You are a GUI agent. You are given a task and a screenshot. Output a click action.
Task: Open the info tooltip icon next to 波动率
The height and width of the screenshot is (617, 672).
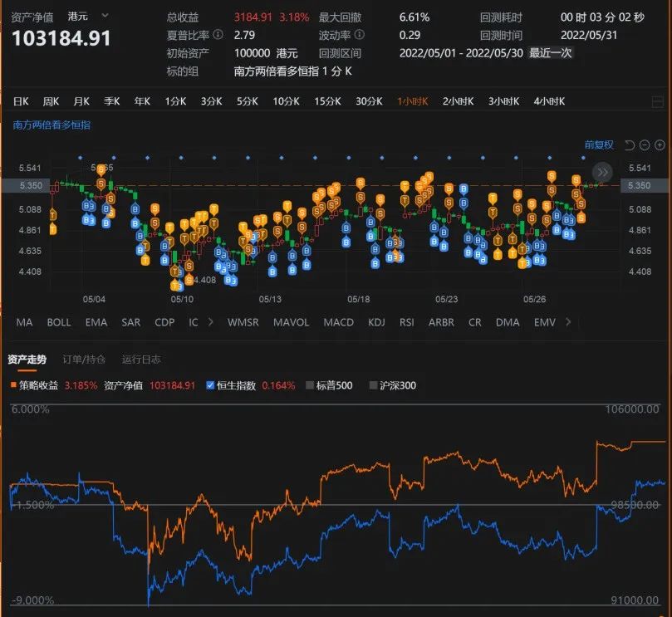coord(361,35)
